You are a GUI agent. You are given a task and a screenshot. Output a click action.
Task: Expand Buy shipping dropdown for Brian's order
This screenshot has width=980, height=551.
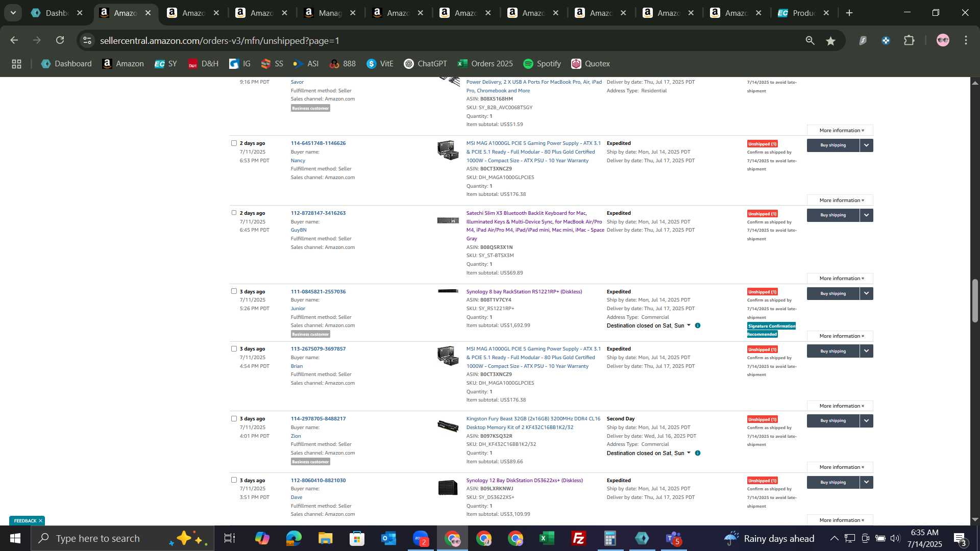867,351
